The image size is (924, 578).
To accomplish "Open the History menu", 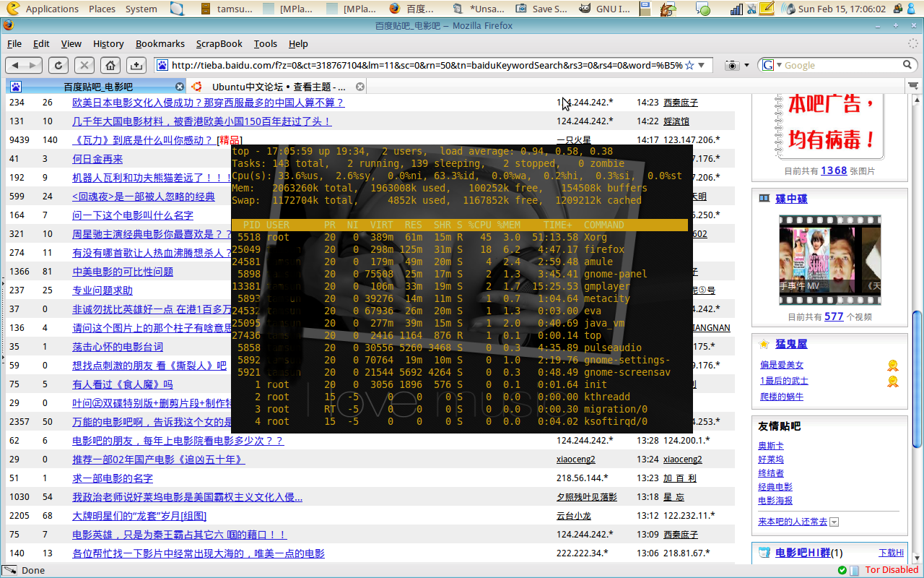I will (108, 43).
